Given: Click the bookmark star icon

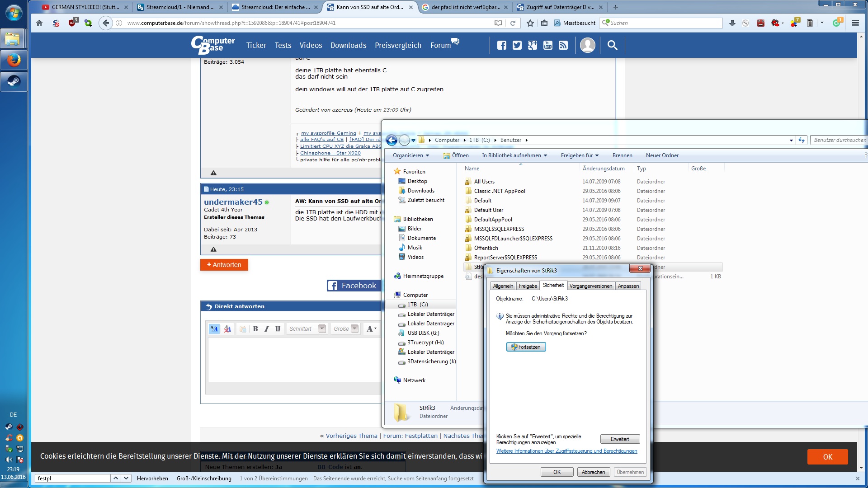Looking at the screenshot, I should (530, 23).
